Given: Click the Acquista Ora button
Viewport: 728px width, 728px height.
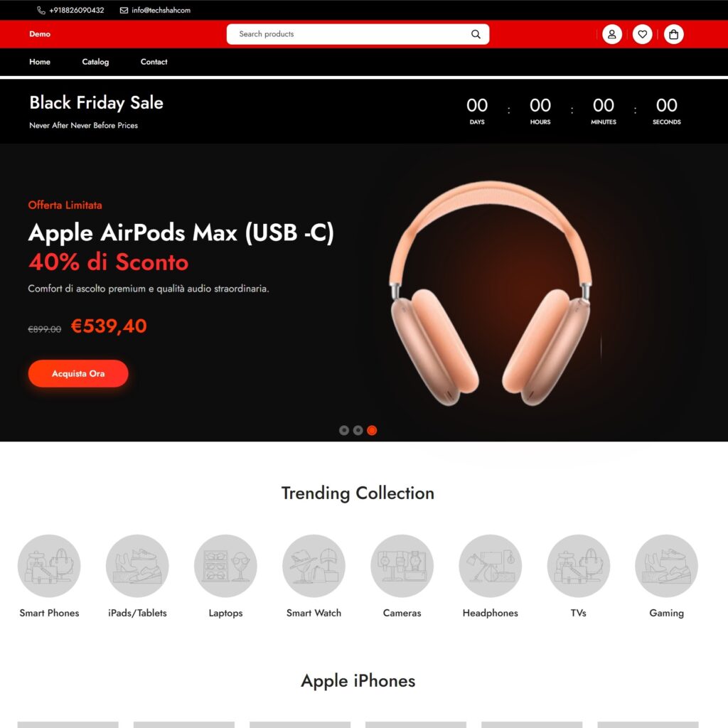Looking at the screenshot, I should tap(78, 374).
